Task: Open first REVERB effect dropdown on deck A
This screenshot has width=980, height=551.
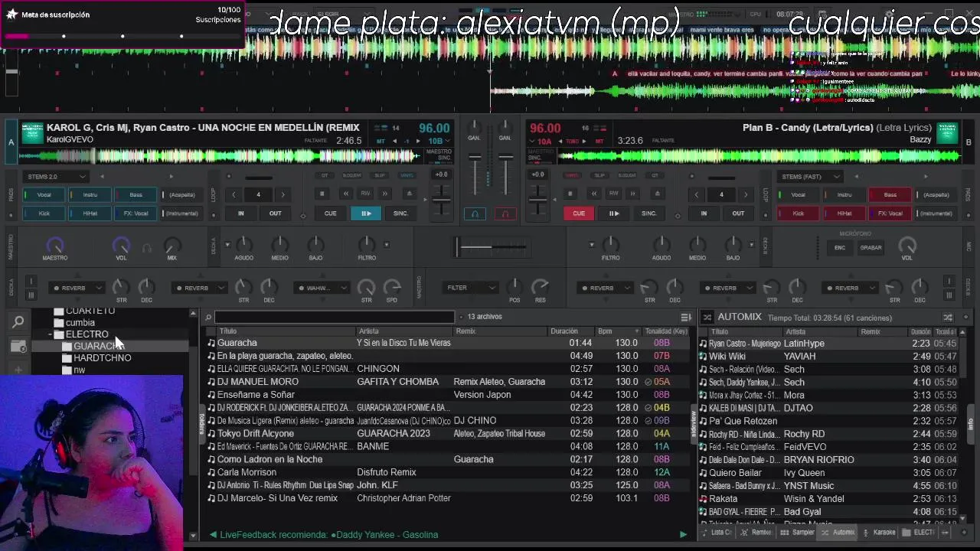Action: point(76,289)
